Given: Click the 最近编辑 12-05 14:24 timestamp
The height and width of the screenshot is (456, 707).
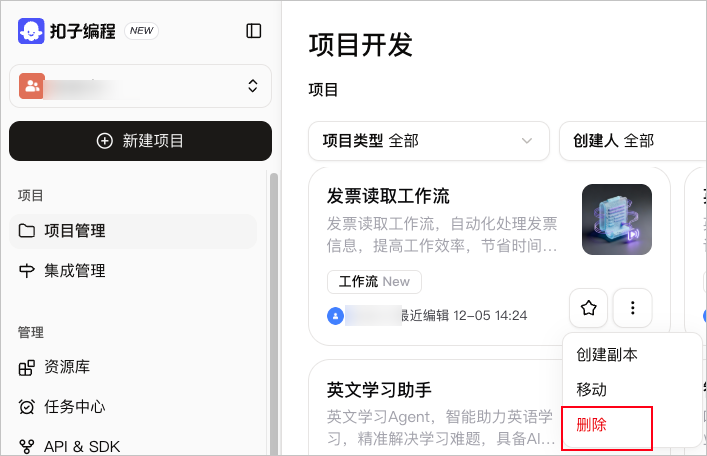Looking at the screenshot, I should pos(464,316).
